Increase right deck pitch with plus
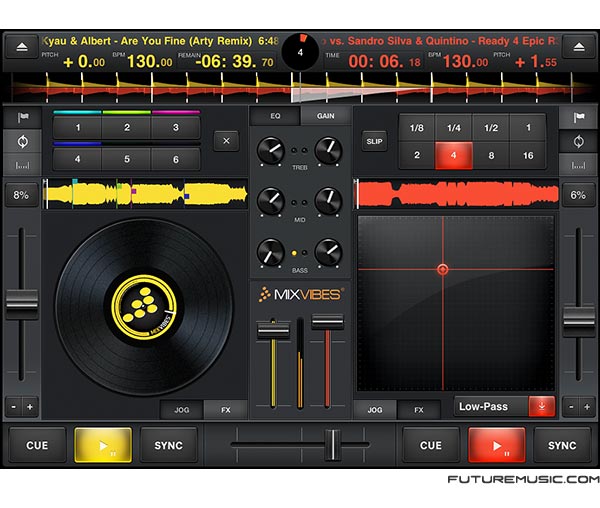 (587, 407)
